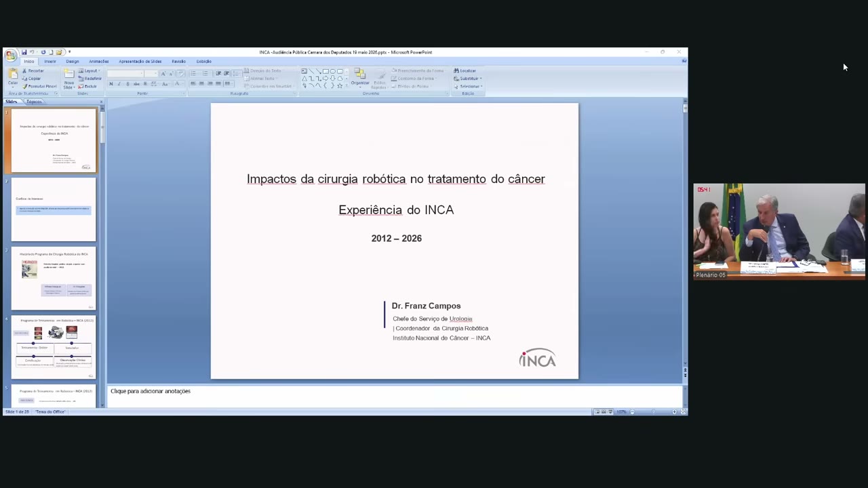Screen dimensions: 868x488
Task: Select slide 4 thumbnail Programa de Treinamento
Action: (54, 348)
